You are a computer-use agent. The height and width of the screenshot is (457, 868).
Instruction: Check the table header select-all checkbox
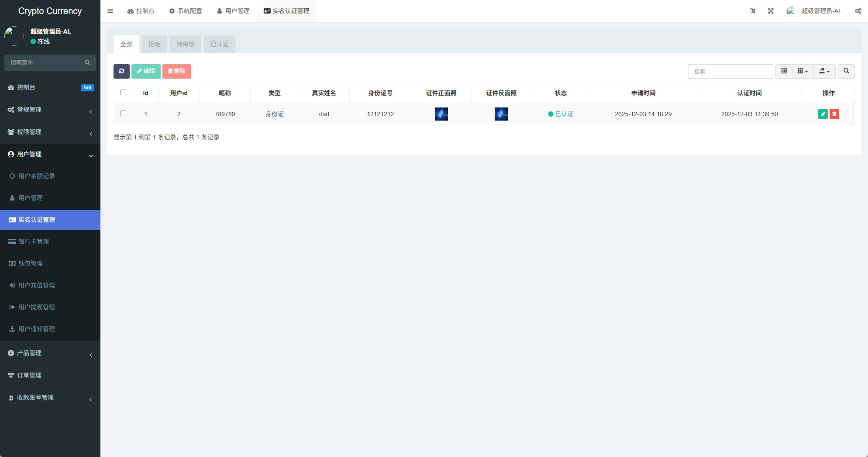coord(123,92)
